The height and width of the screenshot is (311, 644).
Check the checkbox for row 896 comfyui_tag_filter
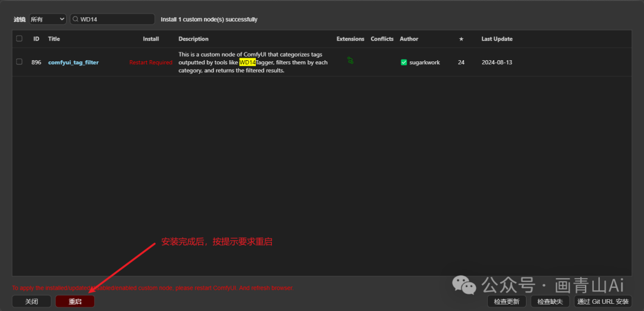19,61
